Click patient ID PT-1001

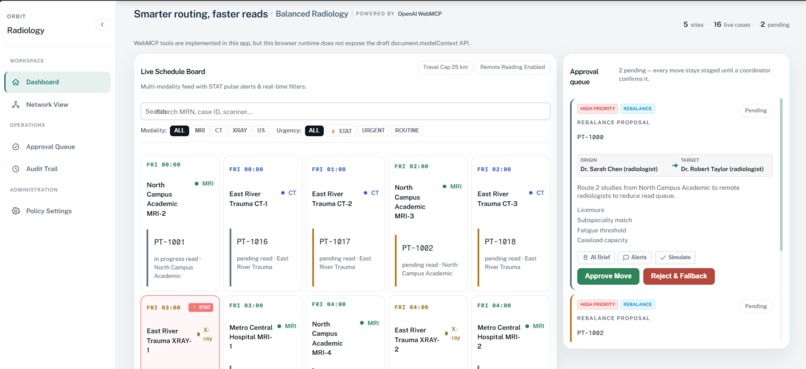[x=169, y=242]
